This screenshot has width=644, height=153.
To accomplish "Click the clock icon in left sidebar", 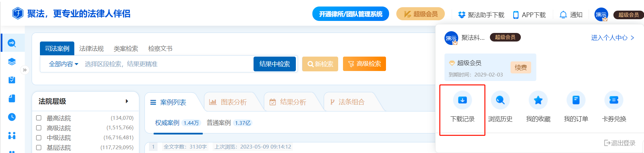I will coord(12,117).
